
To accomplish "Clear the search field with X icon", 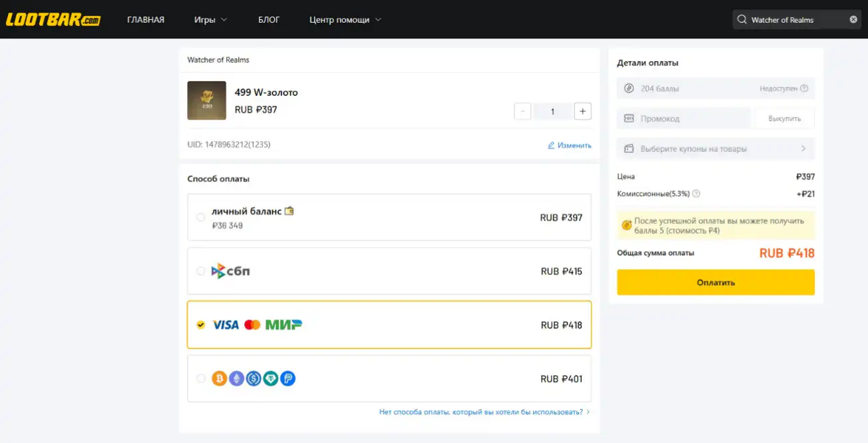I will tap(853, 19).
